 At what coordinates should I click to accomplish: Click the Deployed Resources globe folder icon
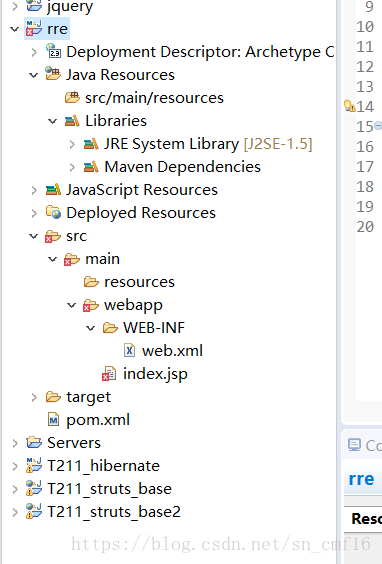pos(53,212)
